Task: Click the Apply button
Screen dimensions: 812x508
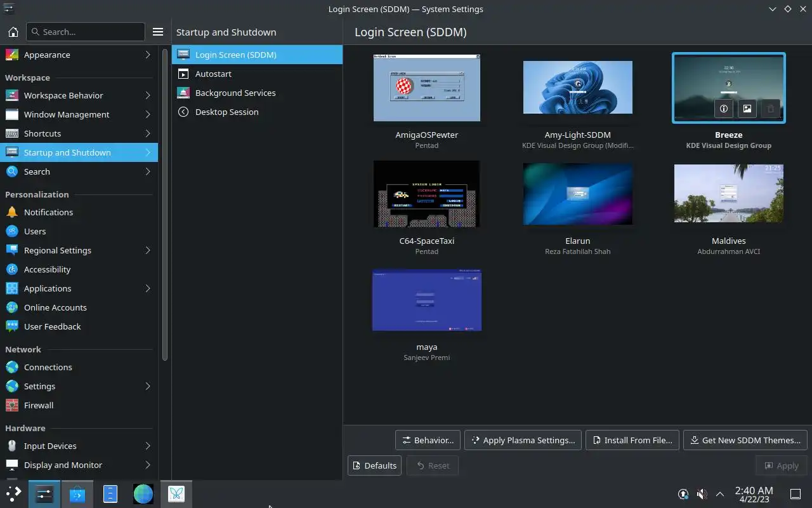Action: [x=782, y=465]
